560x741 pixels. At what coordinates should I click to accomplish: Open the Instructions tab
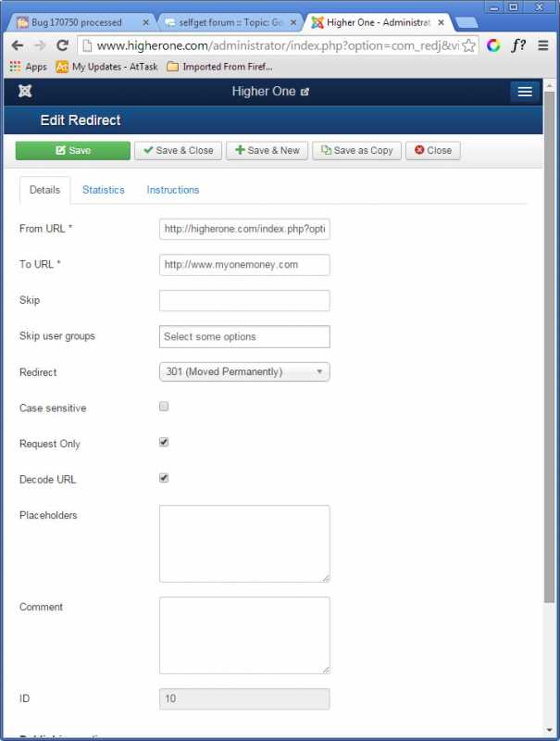pos(173,190)
